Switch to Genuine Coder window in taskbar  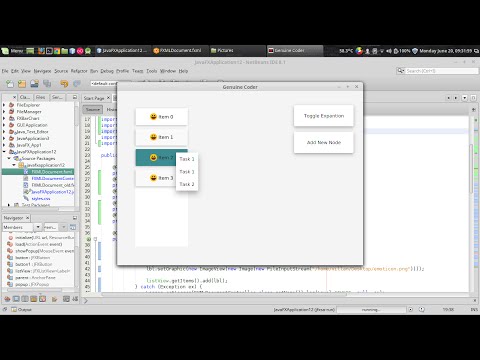pos(295,51)
